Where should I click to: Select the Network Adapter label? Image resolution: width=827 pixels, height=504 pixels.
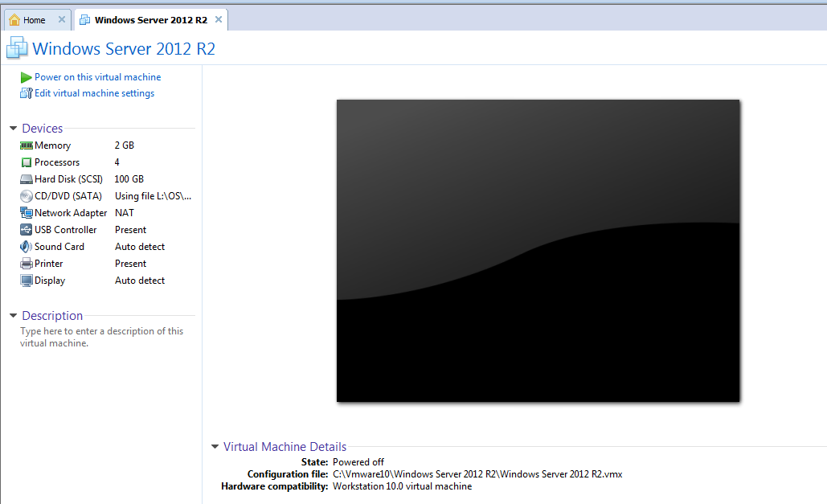(71, 213)
